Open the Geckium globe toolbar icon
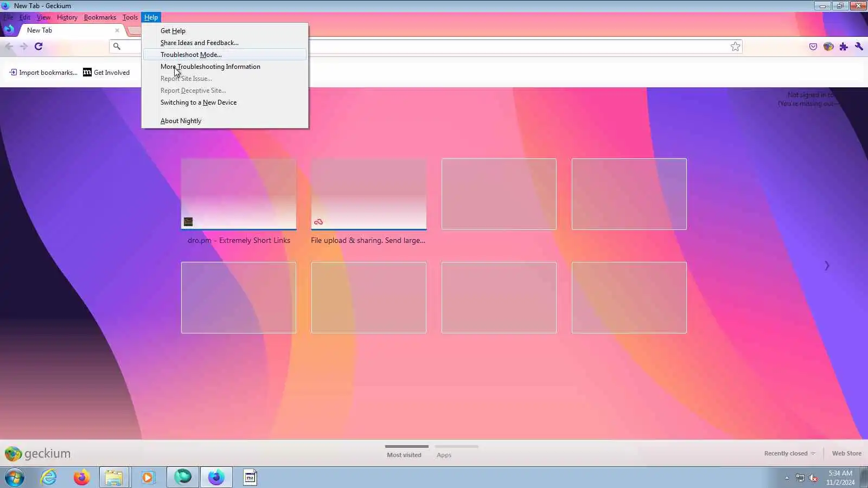 [828, 47]
